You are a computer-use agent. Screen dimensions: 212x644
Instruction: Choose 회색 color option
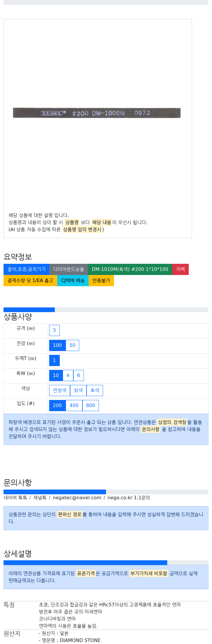pyautogui.click(x=78, y=390)
